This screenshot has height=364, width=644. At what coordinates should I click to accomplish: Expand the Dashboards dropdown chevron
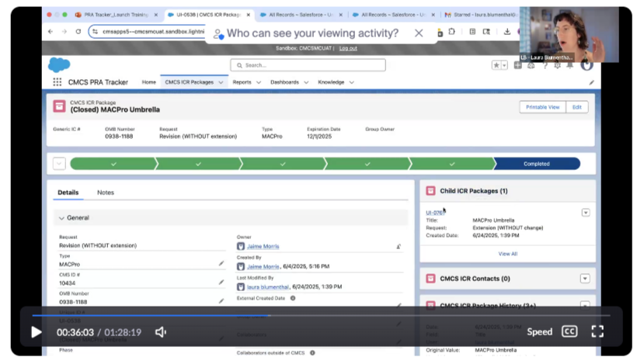pos(306,82)
